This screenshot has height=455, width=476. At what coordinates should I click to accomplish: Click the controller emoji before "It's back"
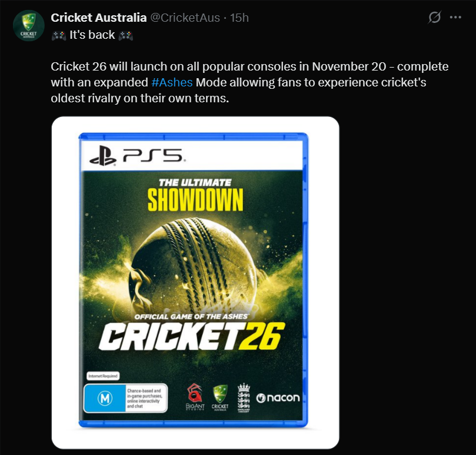(59, 35)
